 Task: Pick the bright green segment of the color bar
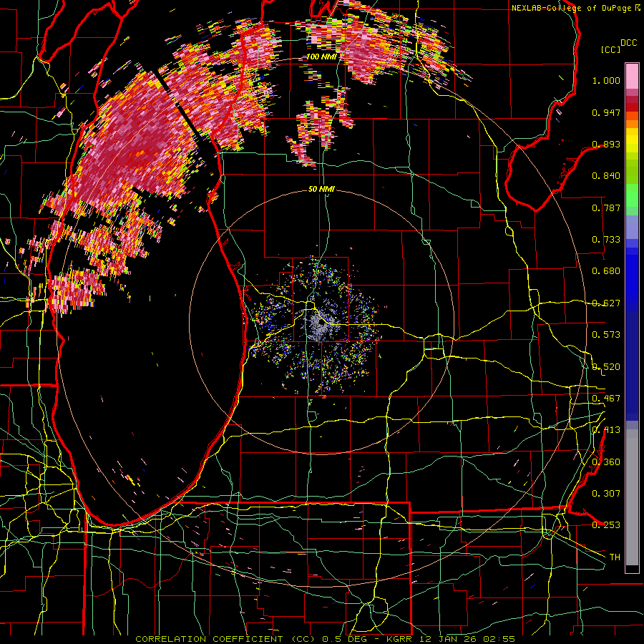pos(632,195)
